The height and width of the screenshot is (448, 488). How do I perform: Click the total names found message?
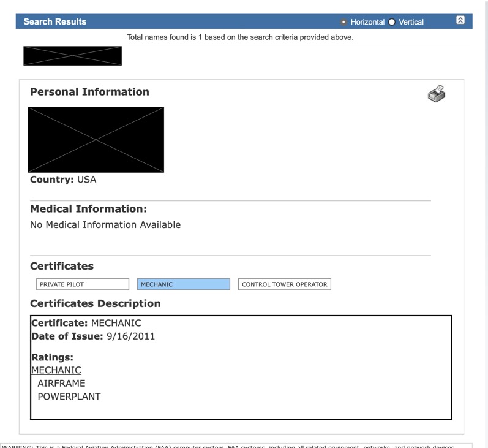[x=240, y=37]
